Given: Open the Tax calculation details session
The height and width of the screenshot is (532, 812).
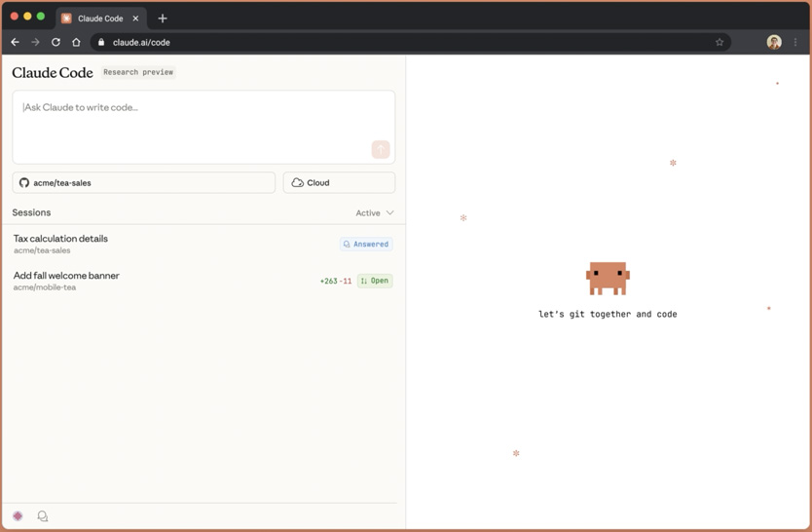Looking at the screenshot, I should (60, 239).
